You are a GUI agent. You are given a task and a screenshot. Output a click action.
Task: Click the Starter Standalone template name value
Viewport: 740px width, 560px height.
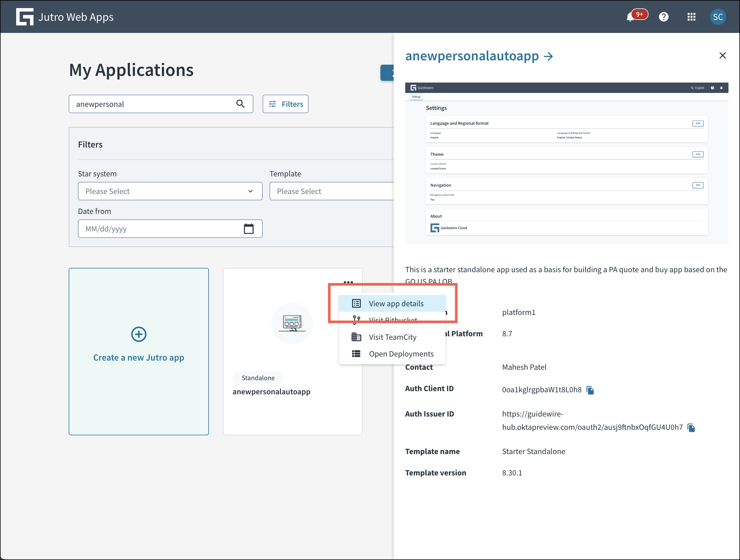tap(533, 451)
